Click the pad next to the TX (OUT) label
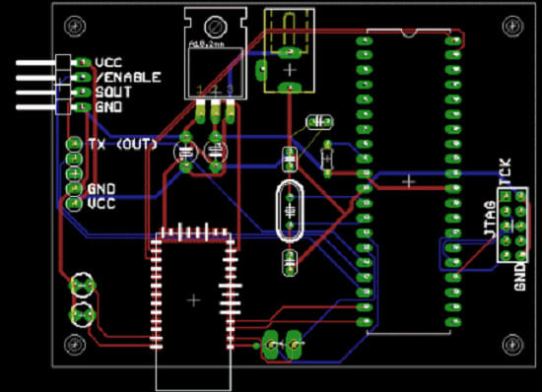 point(74,144)
